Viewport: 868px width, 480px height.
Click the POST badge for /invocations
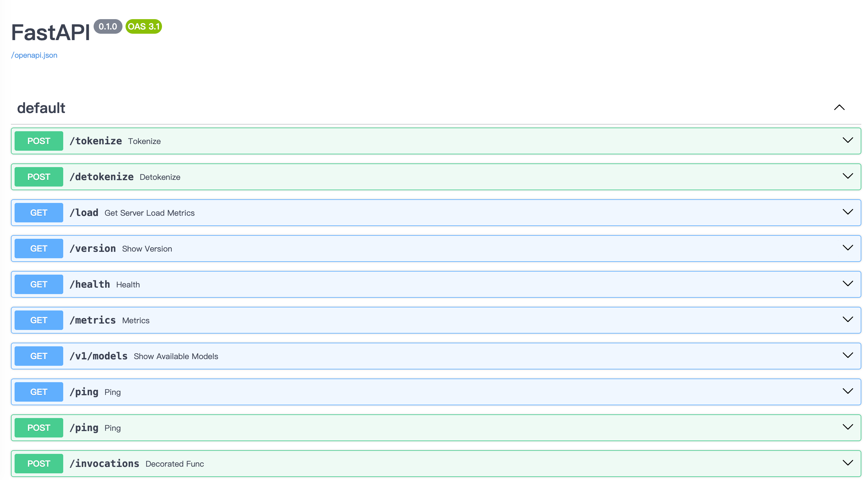point(39,464)
